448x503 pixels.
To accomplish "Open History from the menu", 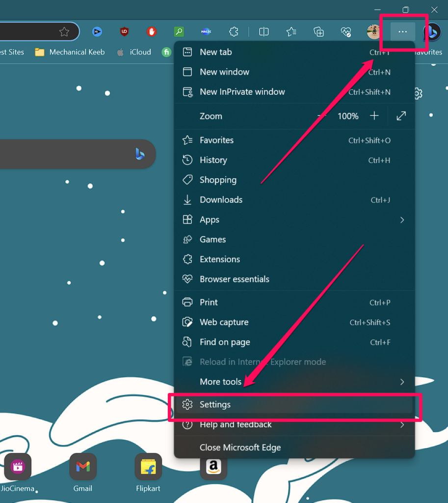I will (x=294, y=160).
